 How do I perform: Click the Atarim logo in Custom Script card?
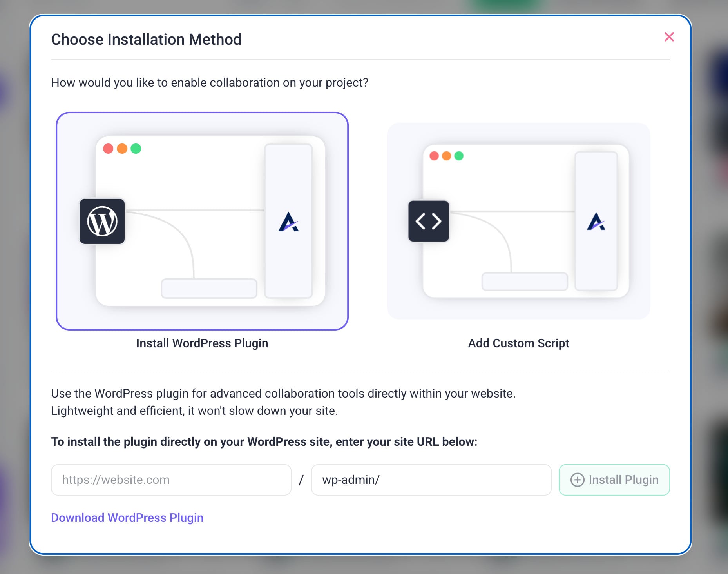click(x=596, y=222)
